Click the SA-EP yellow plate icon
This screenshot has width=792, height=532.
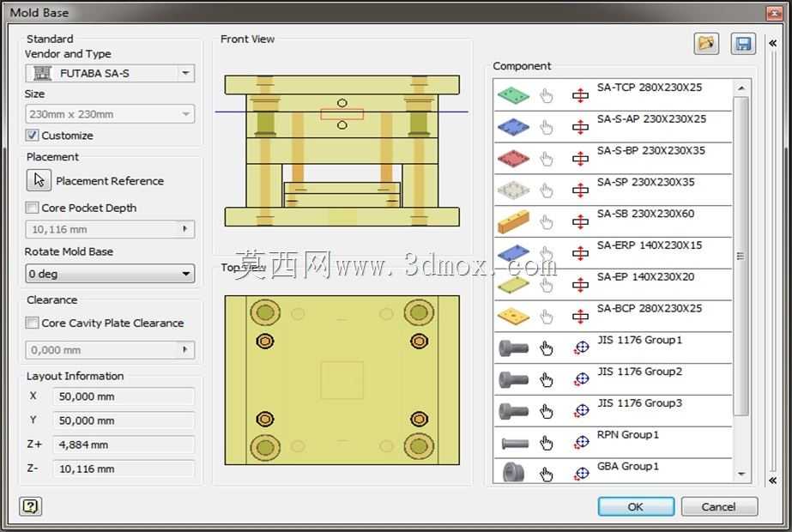[x=513, y=285]
